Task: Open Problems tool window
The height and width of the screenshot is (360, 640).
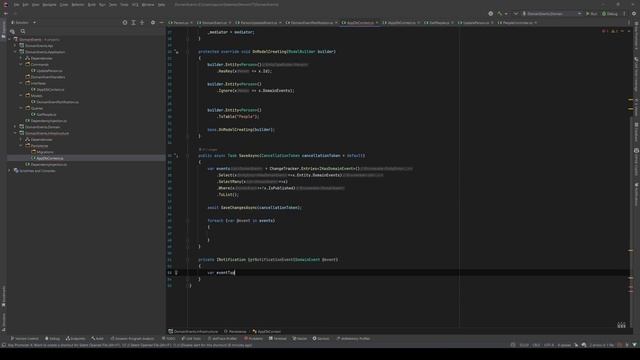Action: tap(253, 338)
